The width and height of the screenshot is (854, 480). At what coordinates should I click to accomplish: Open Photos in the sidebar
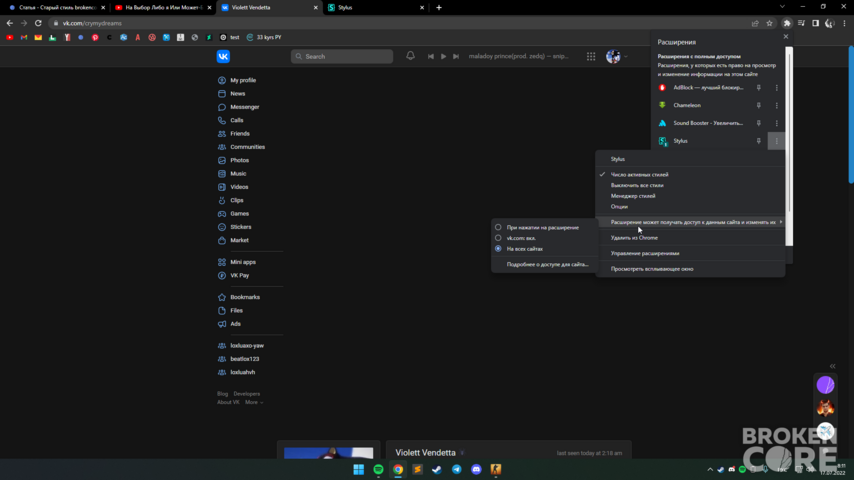239,160
